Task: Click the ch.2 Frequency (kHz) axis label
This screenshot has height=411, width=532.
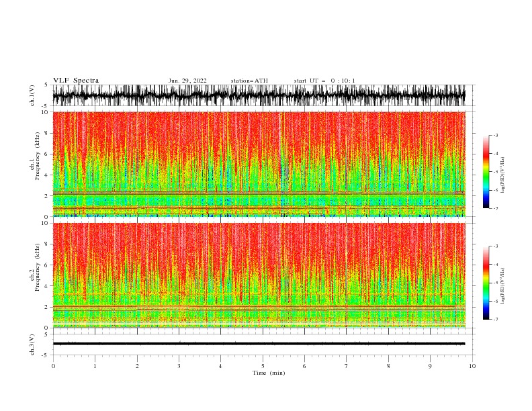Action: click(x=34, y=267)
